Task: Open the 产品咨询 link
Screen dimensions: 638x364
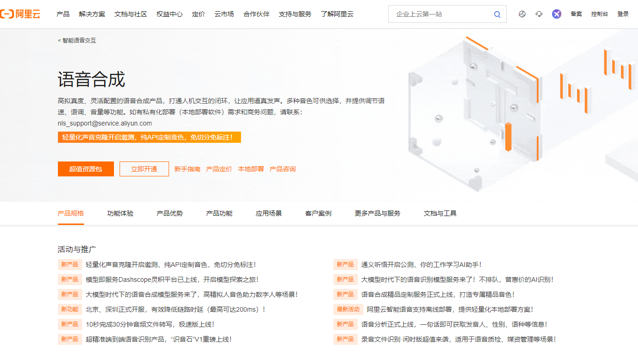Action: (x=283, y=169)
